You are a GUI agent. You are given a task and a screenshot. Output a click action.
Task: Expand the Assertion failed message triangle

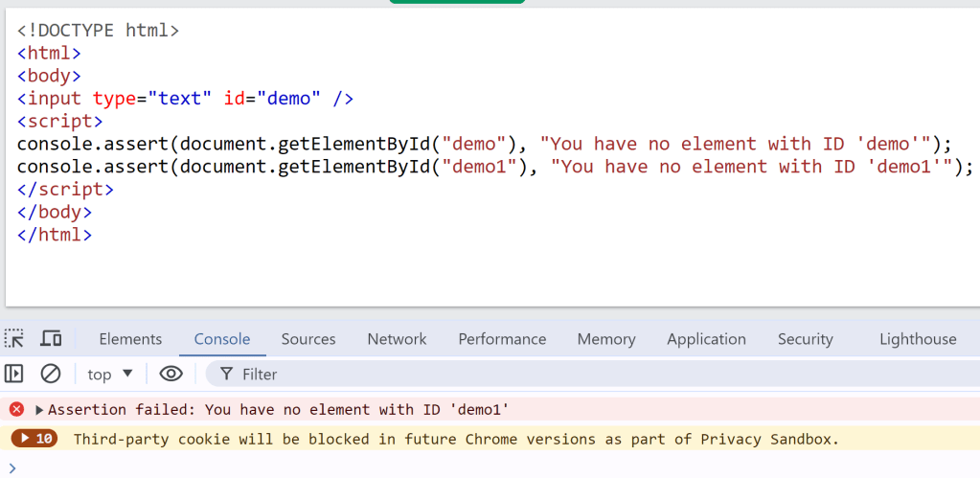pos(39,410)
